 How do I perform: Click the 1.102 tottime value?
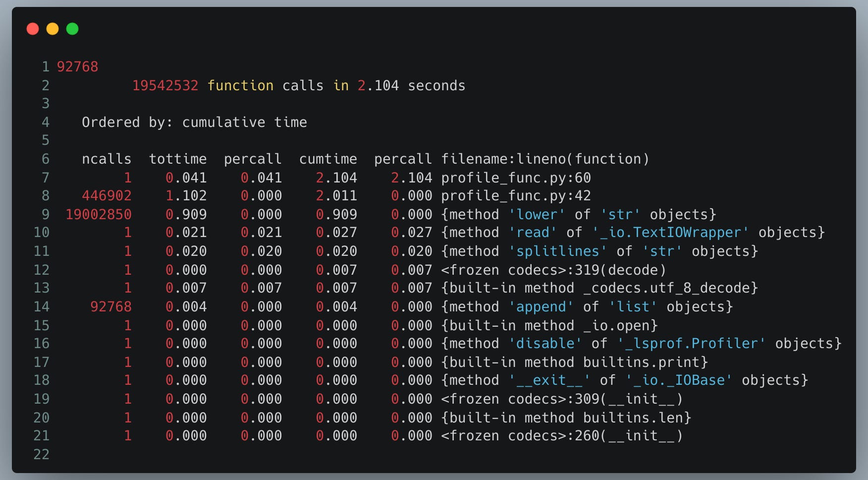click(186, 196)
